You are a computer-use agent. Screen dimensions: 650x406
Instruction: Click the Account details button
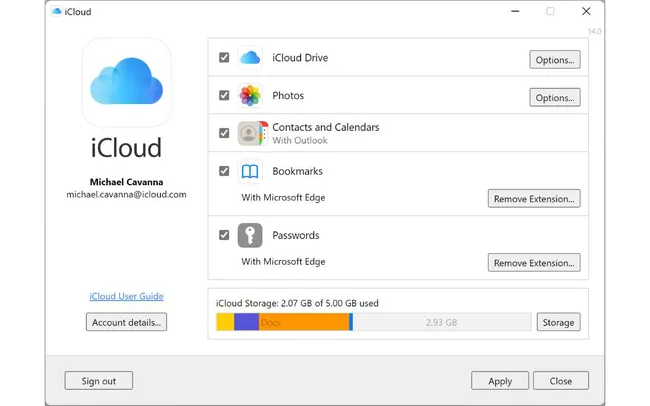click(126, 322)
